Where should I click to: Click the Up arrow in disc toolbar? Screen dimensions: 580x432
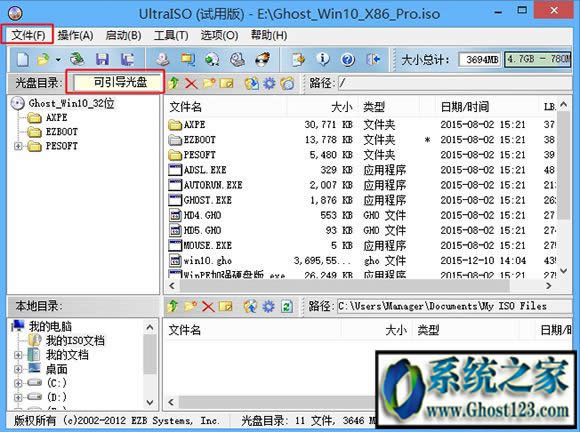click(173, 83)
